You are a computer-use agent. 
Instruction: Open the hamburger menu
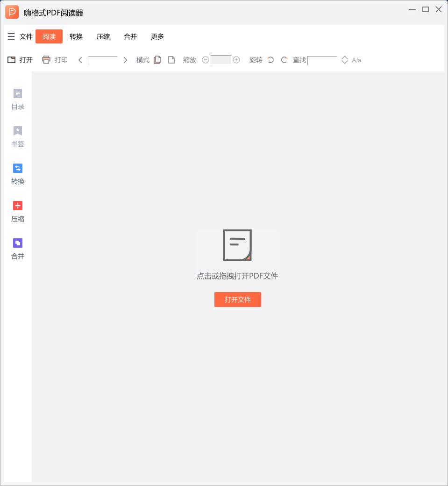point(11,36)
